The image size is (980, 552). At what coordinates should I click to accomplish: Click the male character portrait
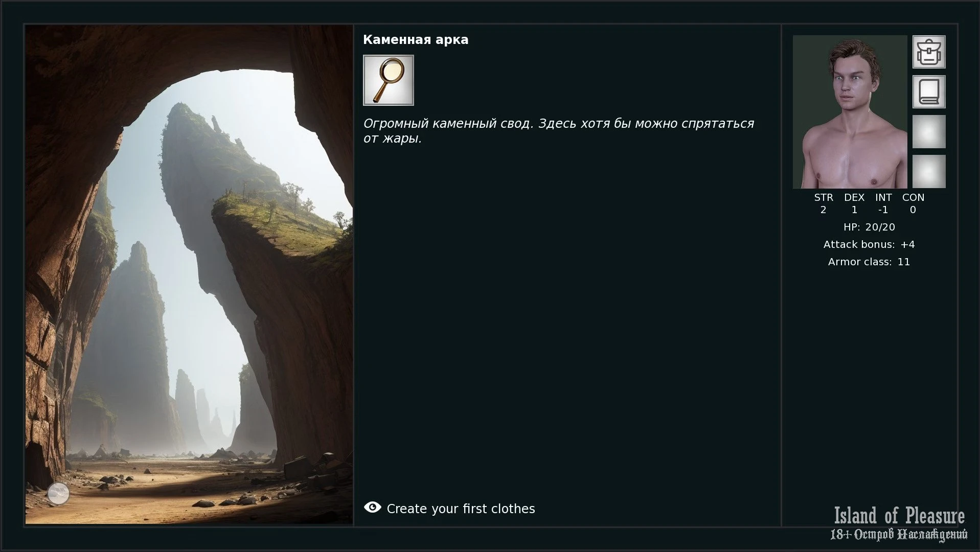coord(850,112)
